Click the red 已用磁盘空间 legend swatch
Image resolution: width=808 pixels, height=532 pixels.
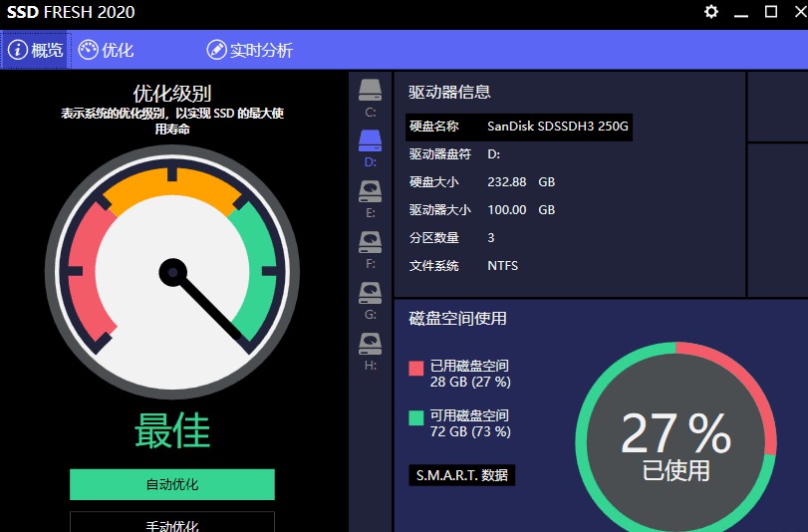pyautogui.click(x=415, y=368)
